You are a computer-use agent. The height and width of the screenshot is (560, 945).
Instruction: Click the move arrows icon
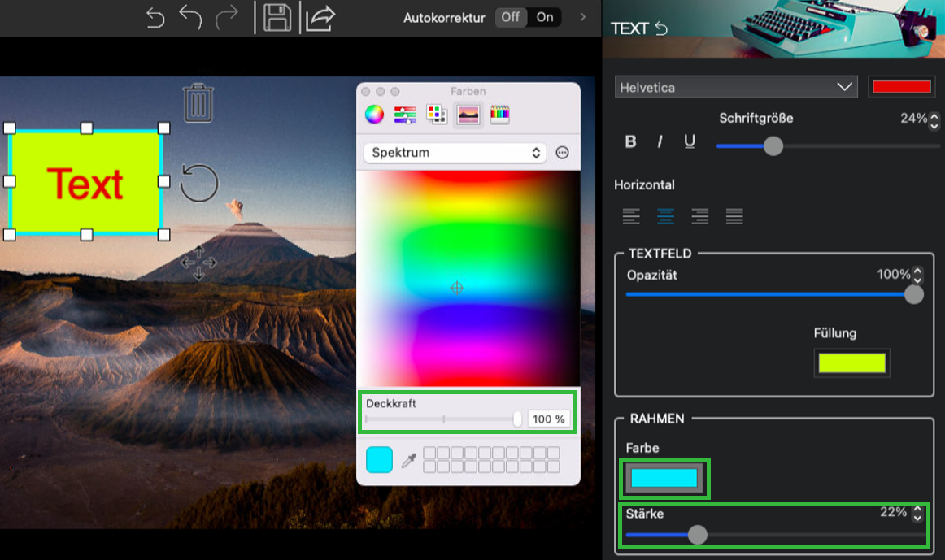[198, 263]
